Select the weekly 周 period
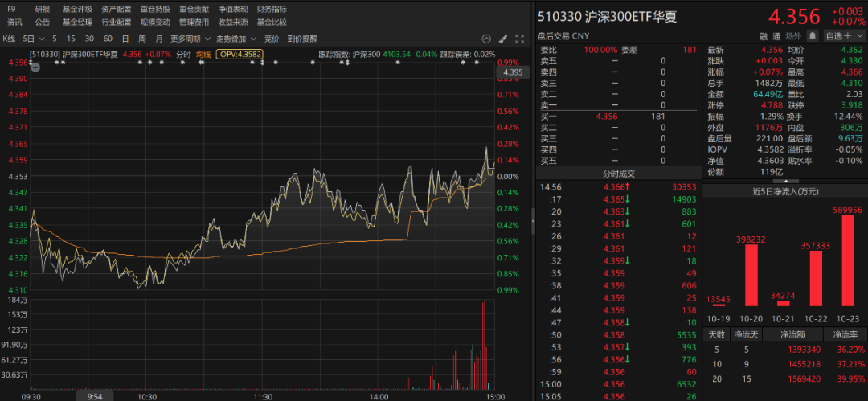This screenshot has width=868, height=401. coord(142,39)
